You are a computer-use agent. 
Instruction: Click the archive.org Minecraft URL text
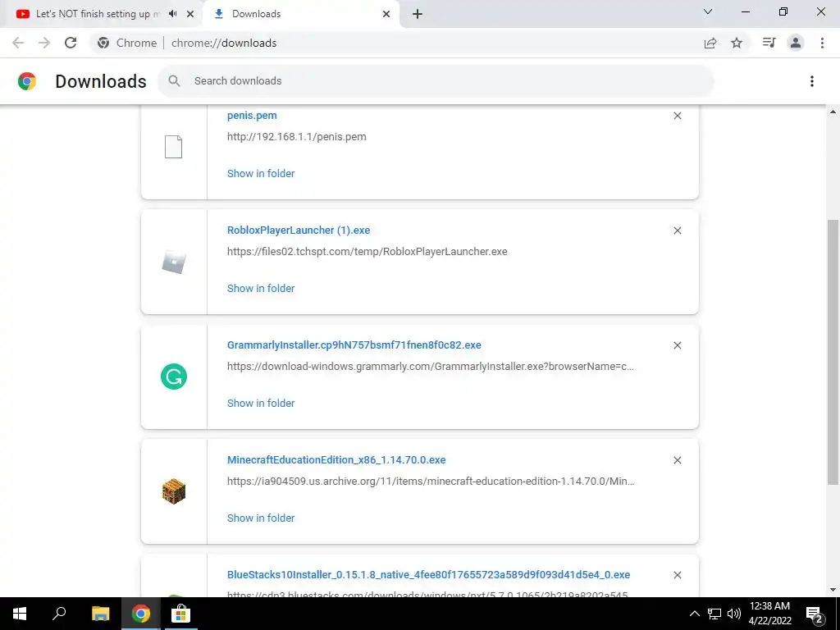point(431,482)
